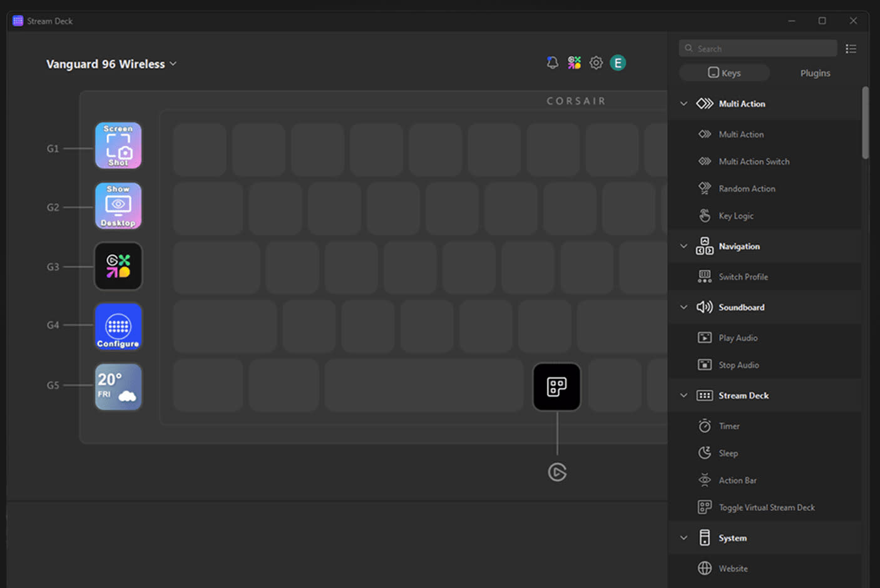Select the Sleep label
The height and width of the screenshot is (588, 880).
[x=728, y=453]
